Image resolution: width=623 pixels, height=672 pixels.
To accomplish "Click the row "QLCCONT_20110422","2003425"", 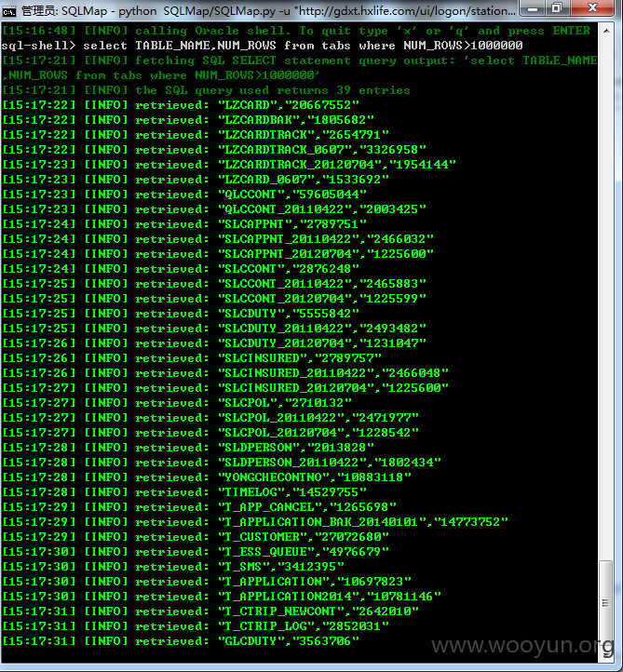I will [x=214, y=209].
